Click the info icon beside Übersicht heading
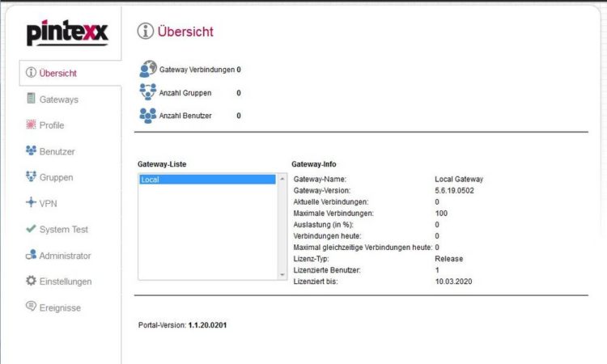Image resolution: width=607 pixels, height=364 pixels. coord(146,31)
